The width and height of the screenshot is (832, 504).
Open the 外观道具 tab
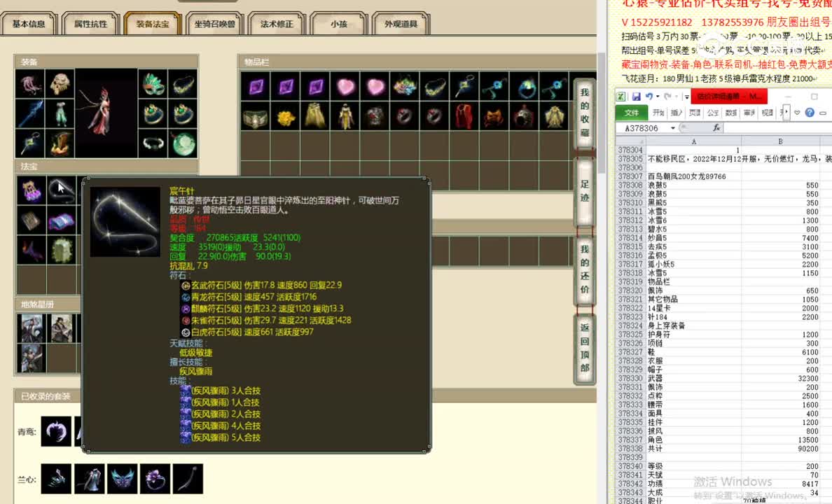pyautogui.click(x=401, y=24)
